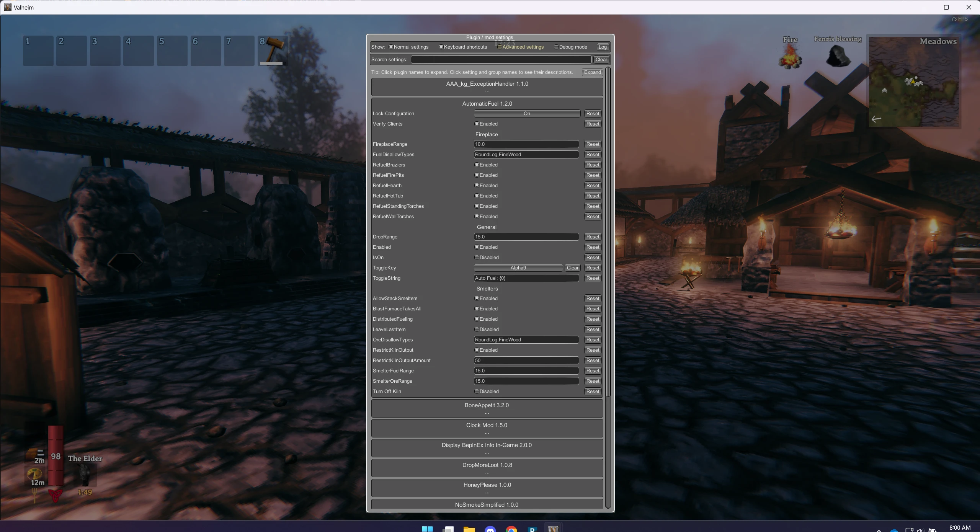Expand Display BepInEx Info In-Game 2.0.0

tap(487, 448)
